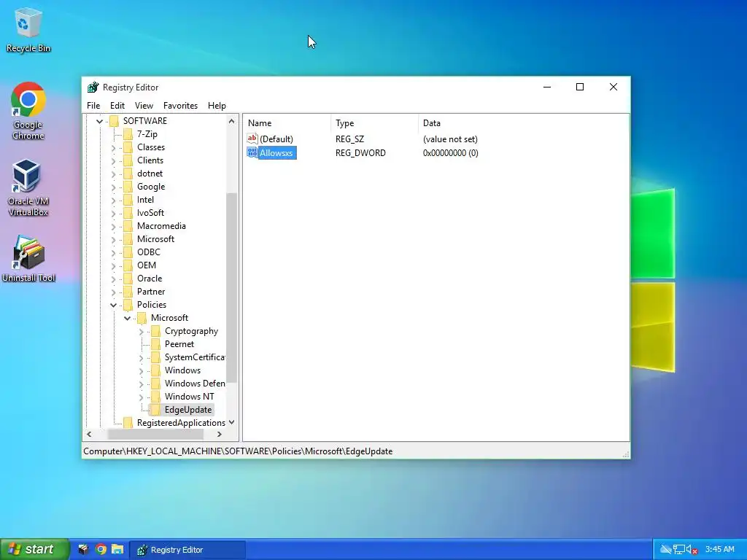747x560 pixels.
Task: Click the first quick launch taskbar icon
Action: 83,549
